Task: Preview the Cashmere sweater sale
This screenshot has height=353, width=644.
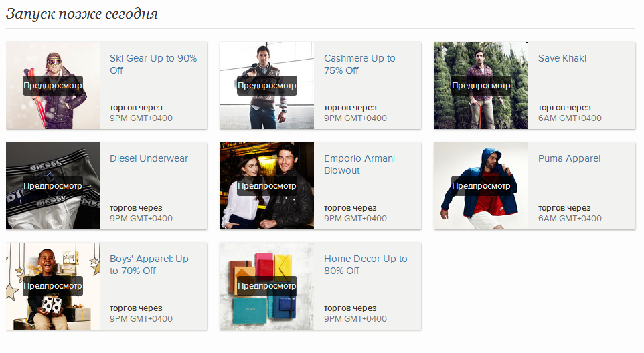Action: [267, 86]
